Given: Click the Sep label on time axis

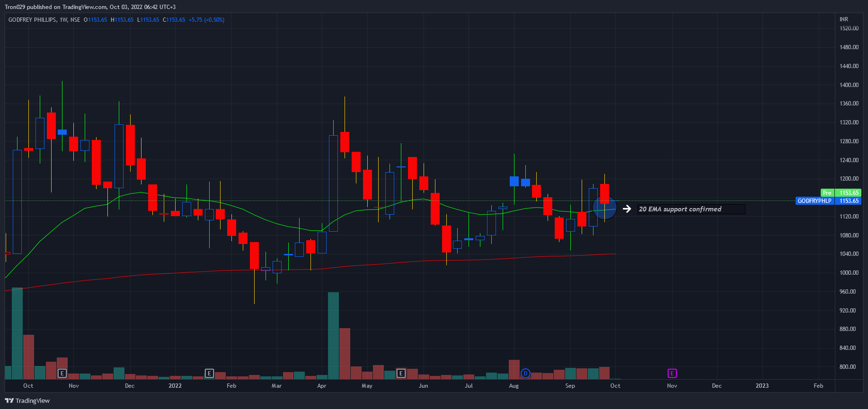Looking at the screenshot, I should [570, 386].
